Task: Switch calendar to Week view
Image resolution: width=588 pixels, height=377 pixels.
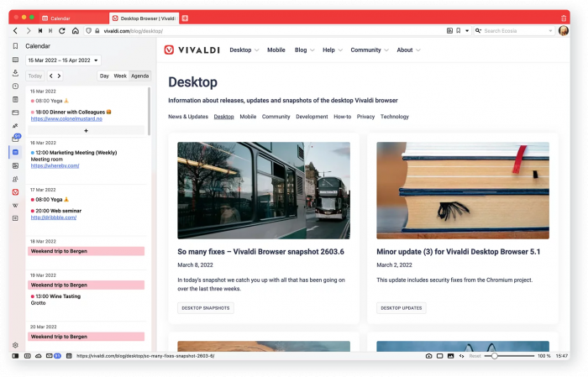Action: point(120,76)
